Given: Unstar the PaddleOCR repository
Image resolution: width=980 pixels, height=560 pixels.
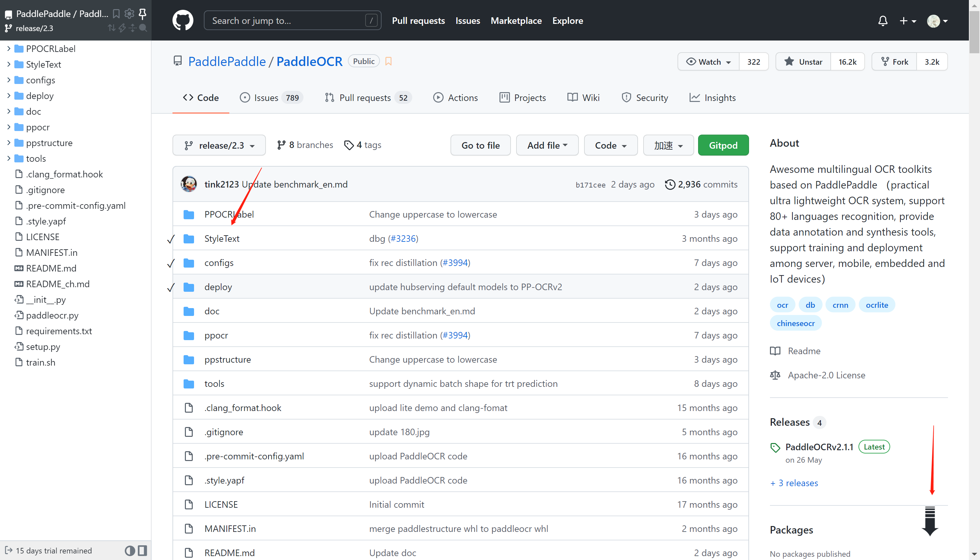Looking at the screenshot, I should click(x=803, y=62).
